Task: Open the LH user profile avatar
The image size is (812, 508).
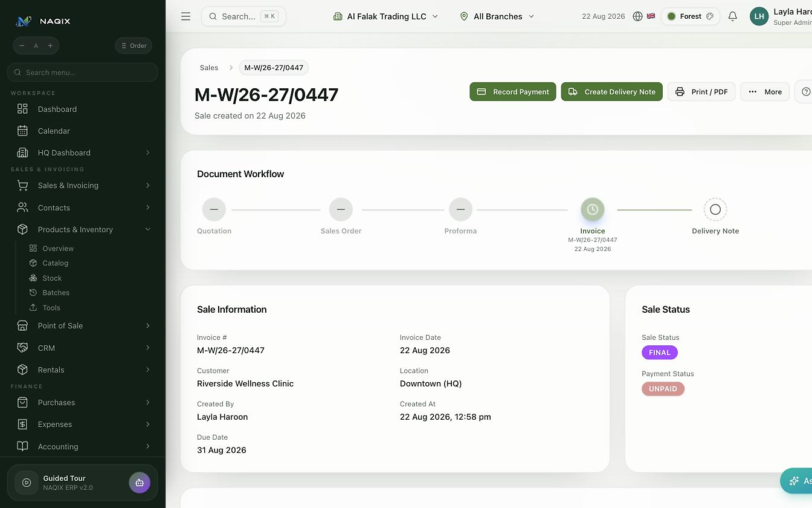Action: pos(759,16)
